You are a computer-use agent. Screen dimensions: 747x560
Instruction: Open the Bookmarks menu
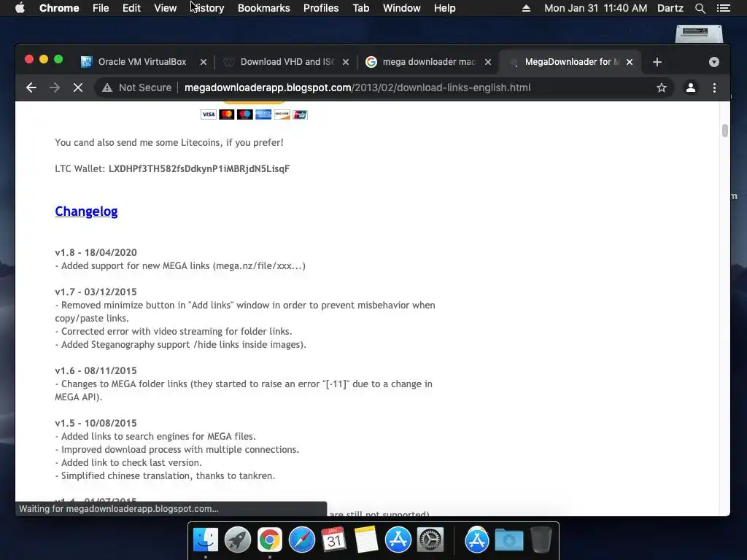point(264,8)
